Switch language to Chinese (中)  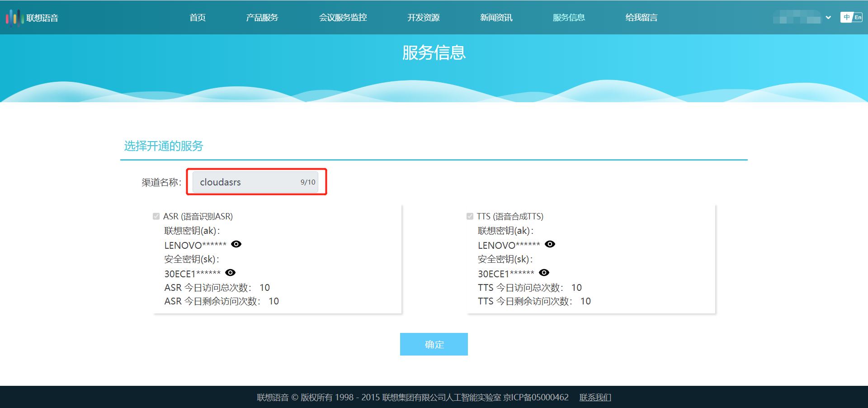click(846, 17)
